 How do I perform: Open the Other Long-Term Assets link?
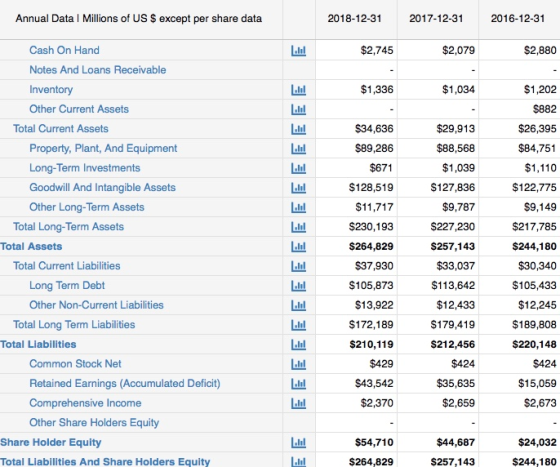pos(87,207)
